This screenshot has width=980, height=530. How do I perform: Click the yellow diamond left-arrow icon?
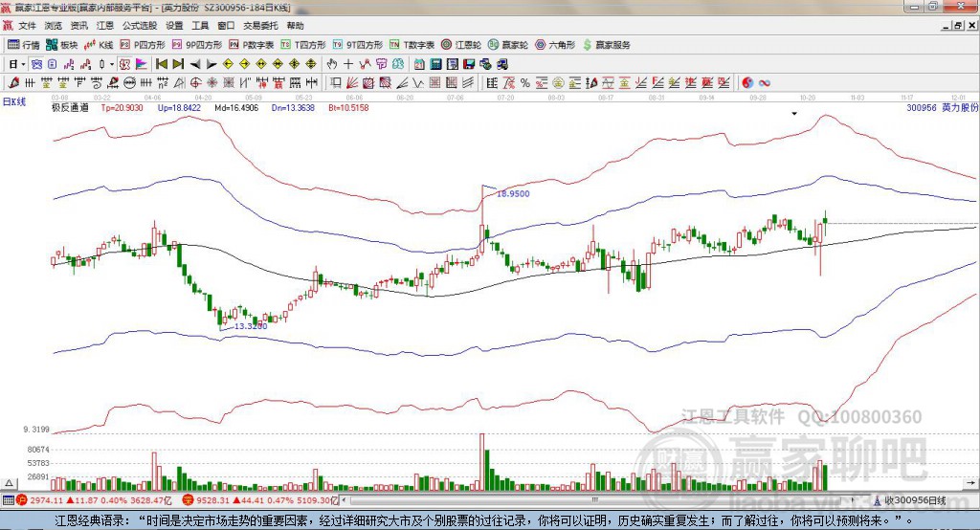[228, 64]
